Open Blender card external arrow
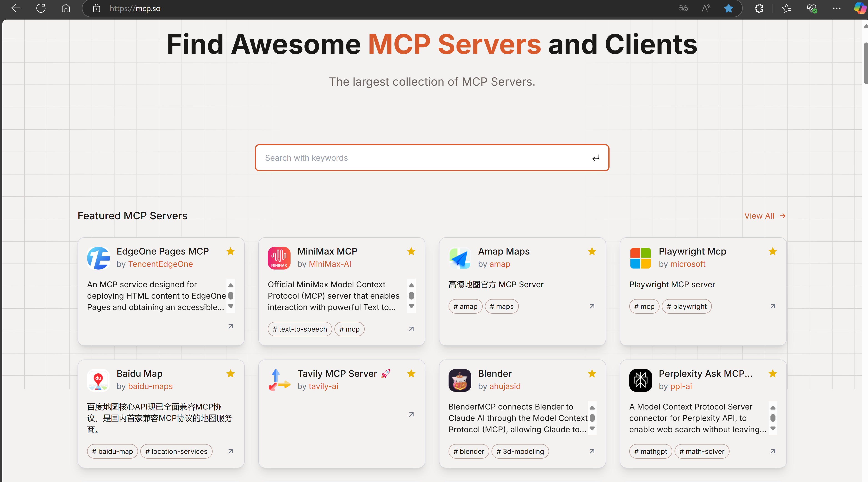Image resolution: width=868 pixels, height=482 pixels. coord(592,451)
